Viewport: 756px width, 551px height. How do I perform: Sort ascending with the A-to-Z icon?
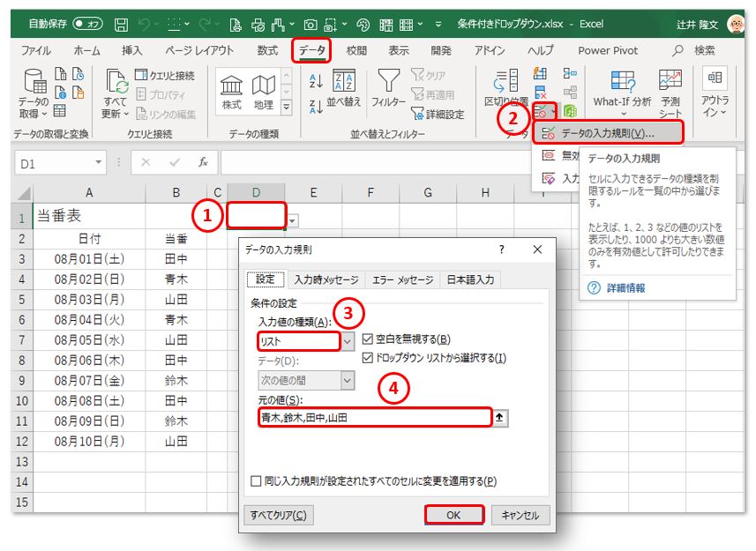tap(316, 80)
